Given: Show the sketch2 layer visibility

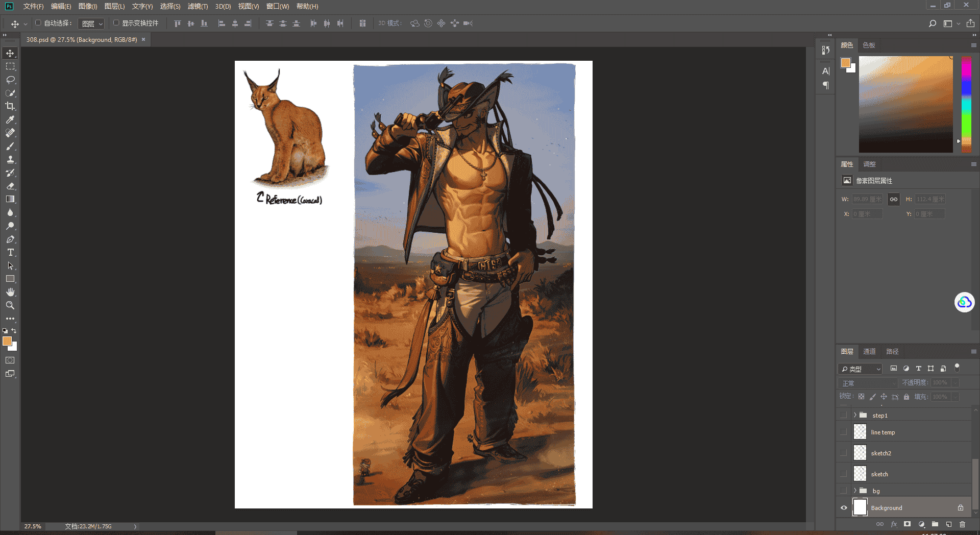Looking at the screenshot, I should click(844, 453).
